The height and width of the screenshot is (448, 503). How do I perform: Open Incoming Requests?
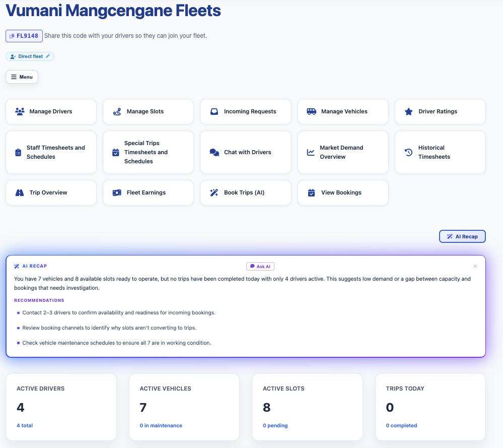[x=245, y=111]
